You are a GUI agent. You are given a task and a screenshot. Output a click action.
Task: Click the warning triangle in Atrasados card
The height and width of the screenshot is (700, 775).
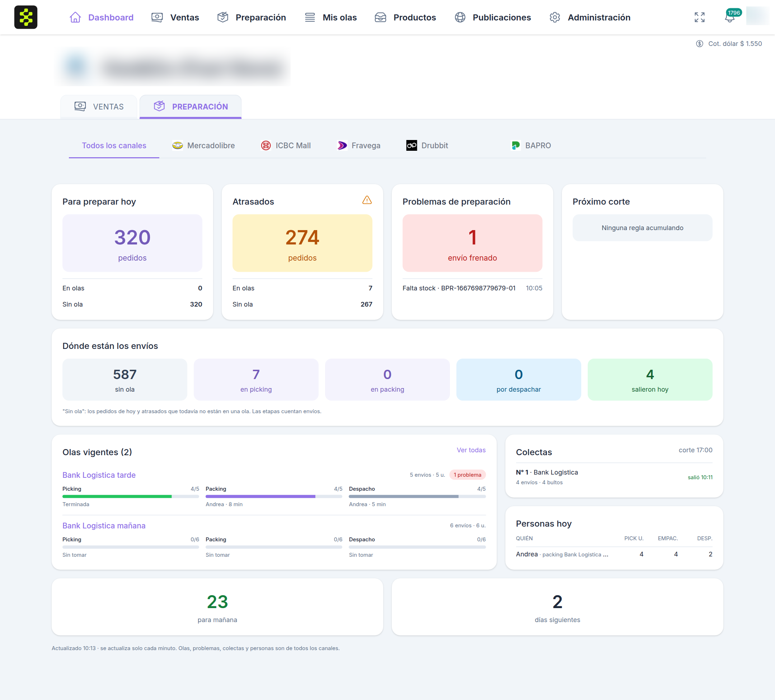pos(367,200)
